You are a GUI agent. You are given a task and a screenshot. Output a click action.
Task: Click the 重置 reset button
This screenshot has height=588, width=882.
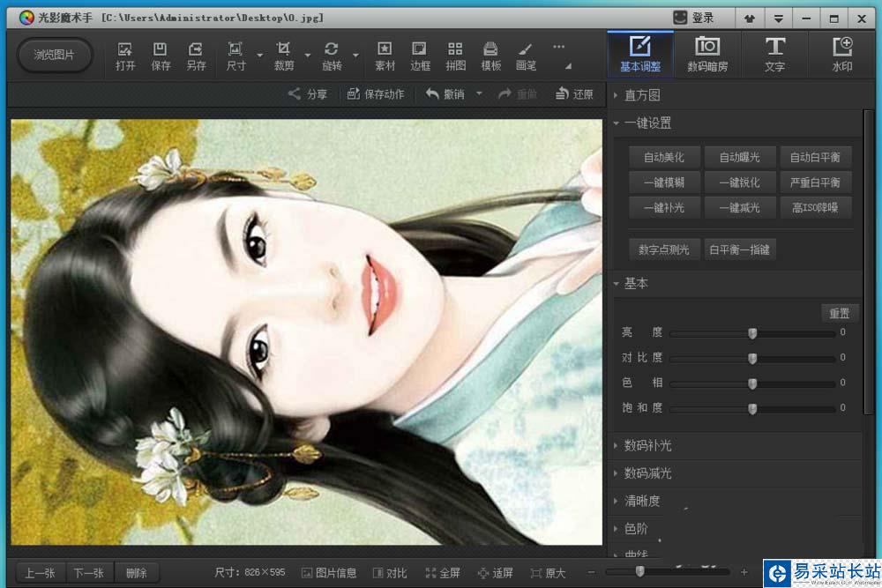[840, 313]
